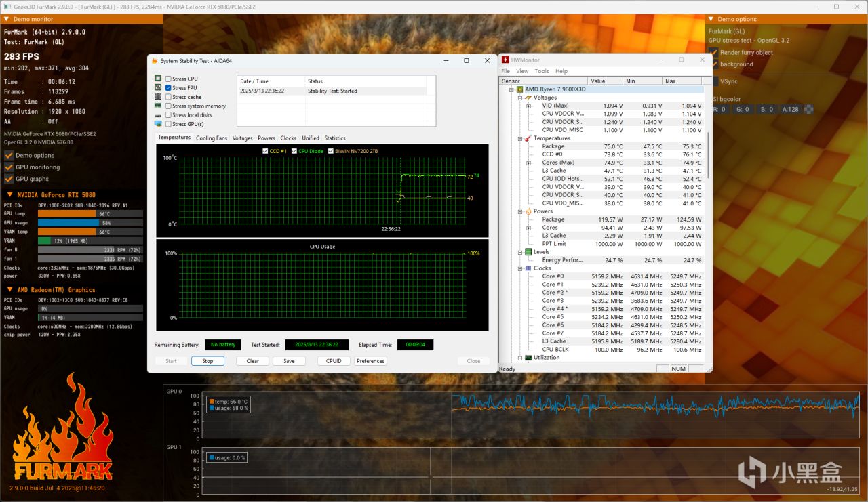Click the Clocks icon in HWMonitor tree
Viewport: 868px width, 502px height.
coord(528,268)
